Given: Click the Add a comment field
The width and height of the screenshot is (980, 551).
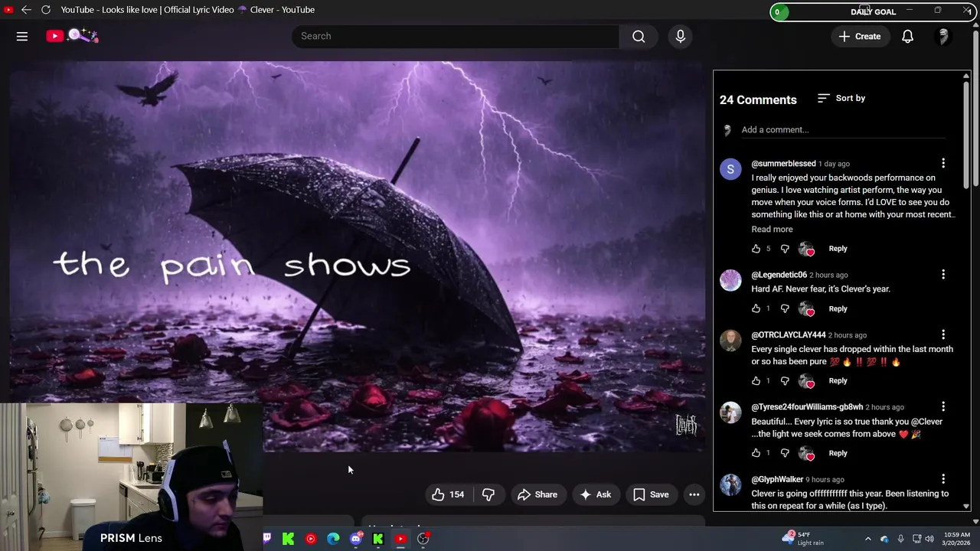Looking at the screenshot, I should (x=842, y=130).
